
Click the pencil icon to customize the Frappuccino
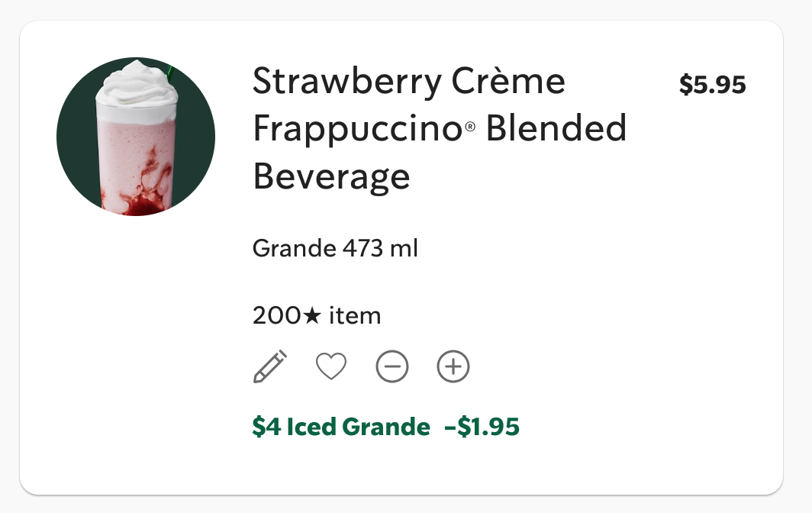(270, 366)
